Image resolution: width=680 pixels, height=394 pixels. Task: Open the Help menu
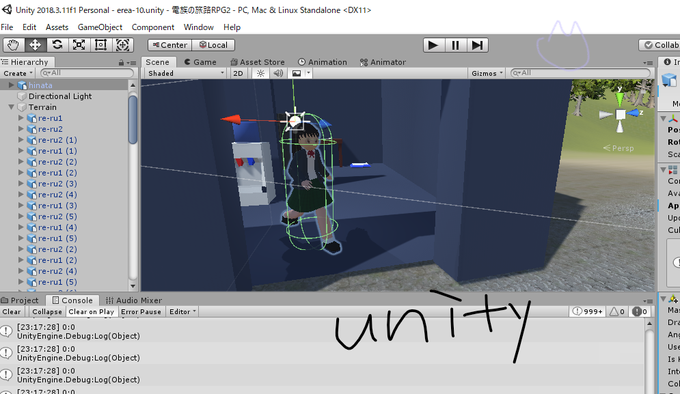(x=232, y=27)
